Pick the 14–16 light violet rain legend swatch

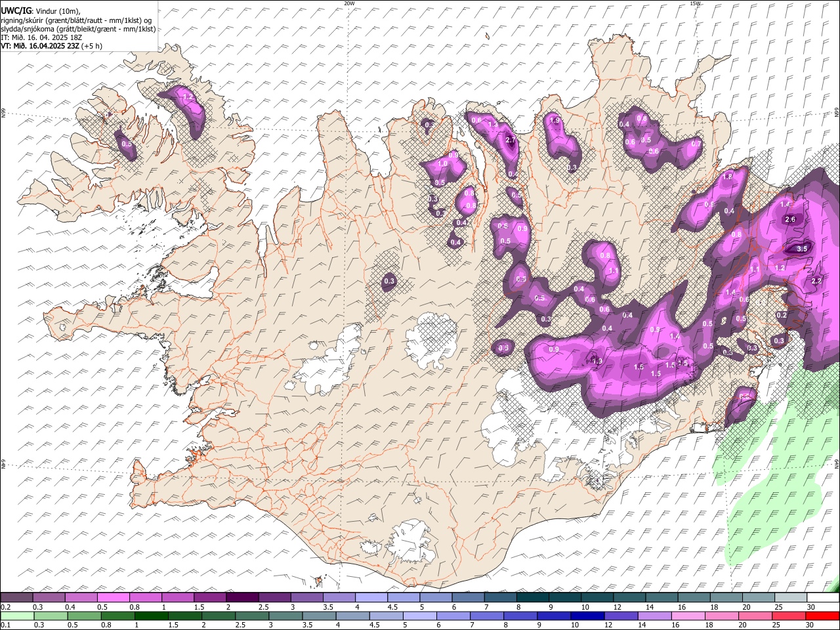point(654,616)
